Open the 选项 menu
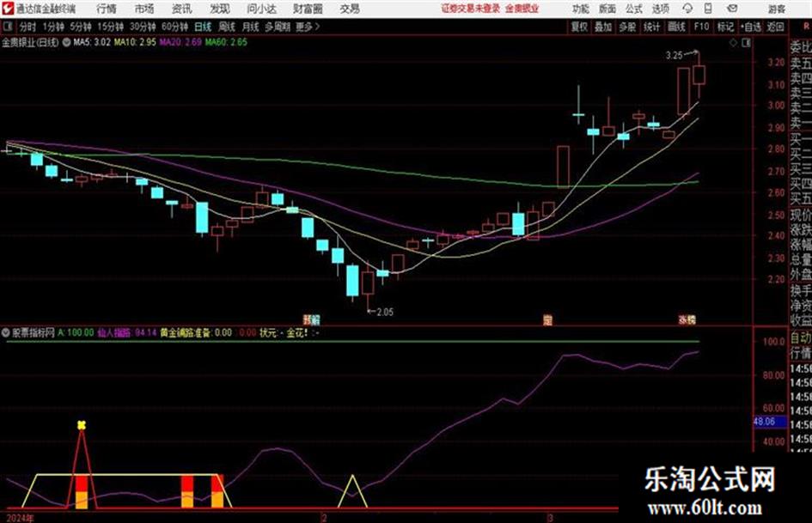 click(661, 9)
